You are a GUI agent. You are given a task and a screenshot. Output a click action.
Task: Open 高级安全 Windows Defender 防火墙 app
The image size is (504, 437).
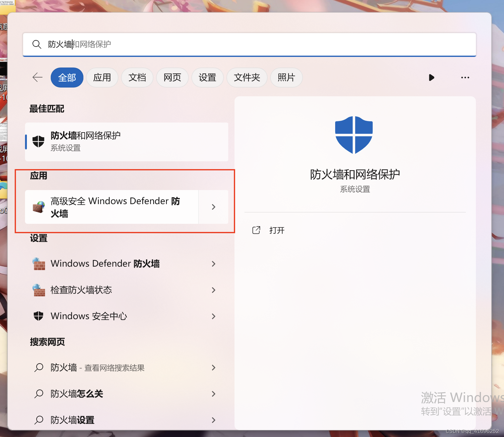tap(112, 207)
